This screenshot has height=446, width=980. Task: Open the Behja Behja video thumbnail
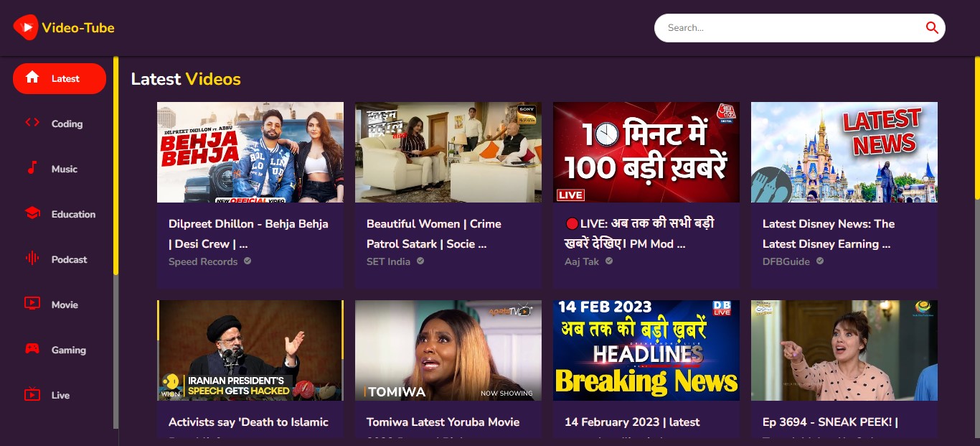pyautogui.click(x=250, y=152)
